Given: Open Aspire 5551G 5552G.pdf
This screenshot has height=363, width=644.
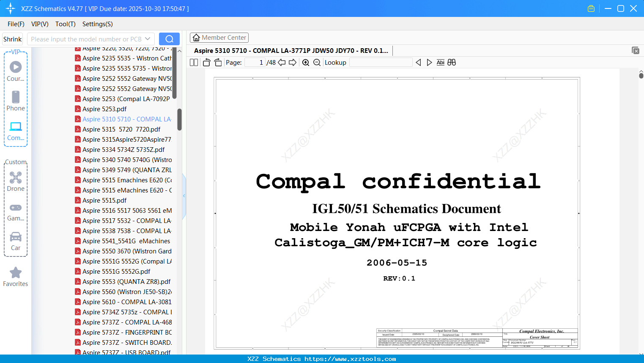Looking at the screenshot, I should (x=112, y=272).
